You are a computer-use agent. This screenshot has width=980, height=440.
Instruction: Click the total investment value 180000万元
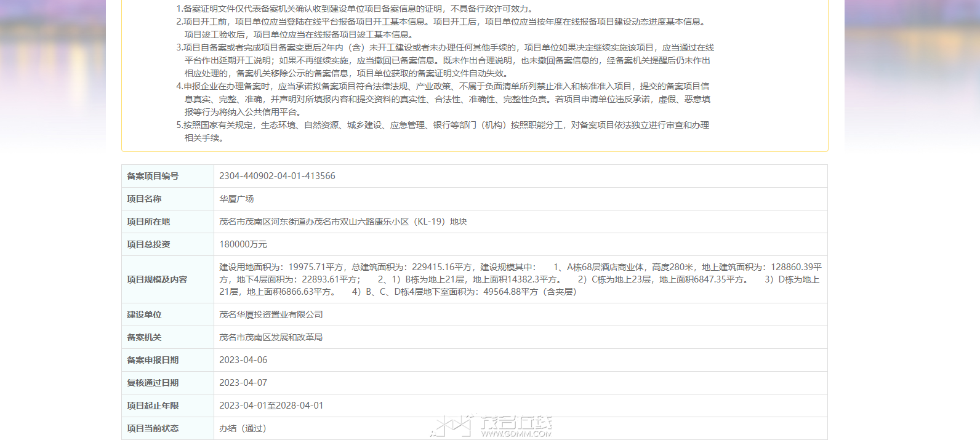[243, 244]
